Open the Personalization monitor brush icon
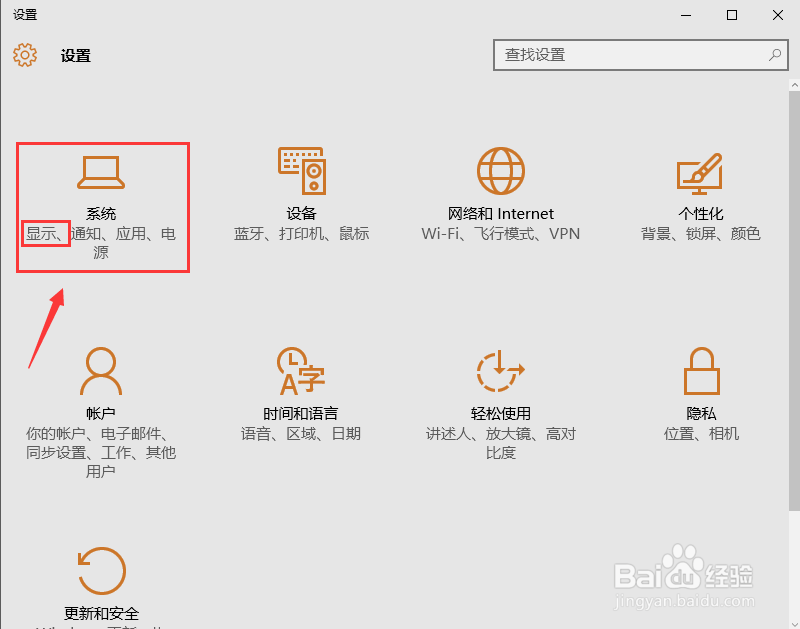800x629 pixels. point(700,173)
